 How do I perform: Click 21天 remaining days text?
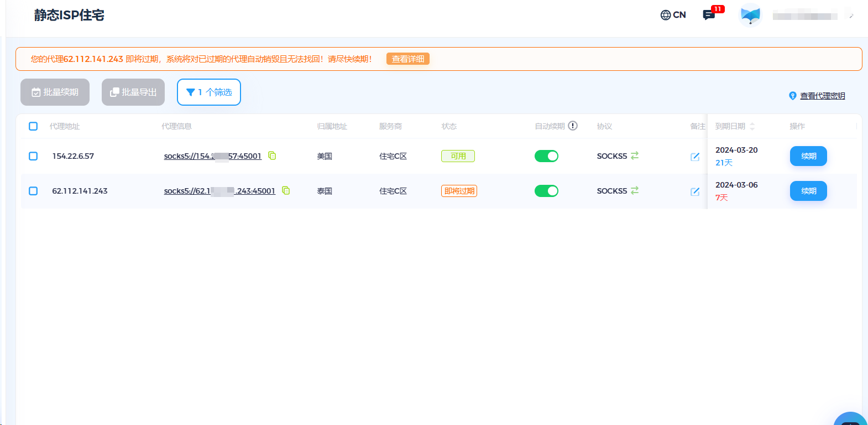[x=724, y=163]
